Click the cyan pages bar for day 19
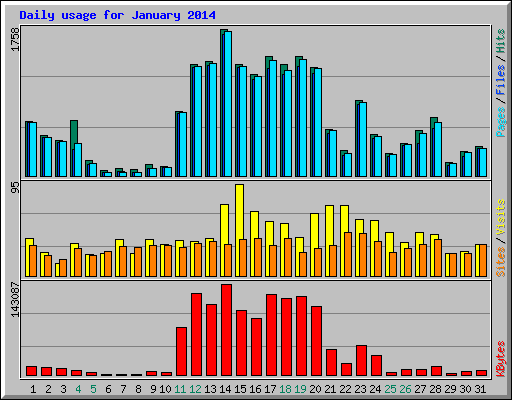This screenshot has width=512, height=400. click(303, 118)
